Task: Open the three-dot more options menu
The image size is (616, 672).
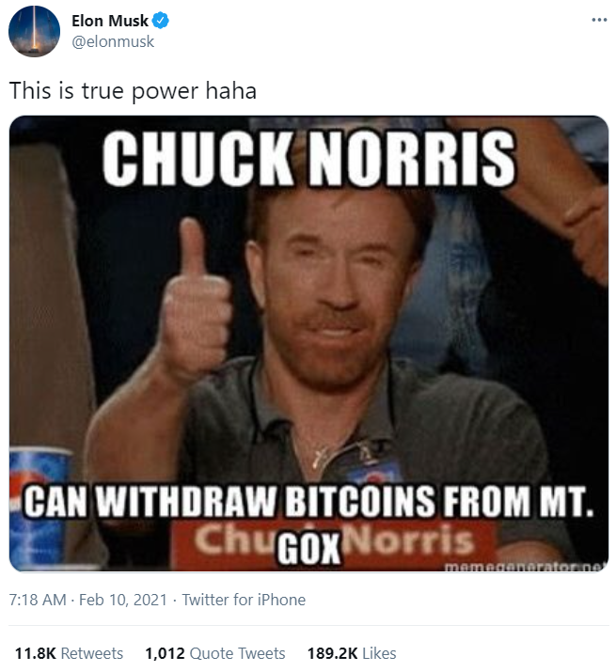Action: point(599,20)
